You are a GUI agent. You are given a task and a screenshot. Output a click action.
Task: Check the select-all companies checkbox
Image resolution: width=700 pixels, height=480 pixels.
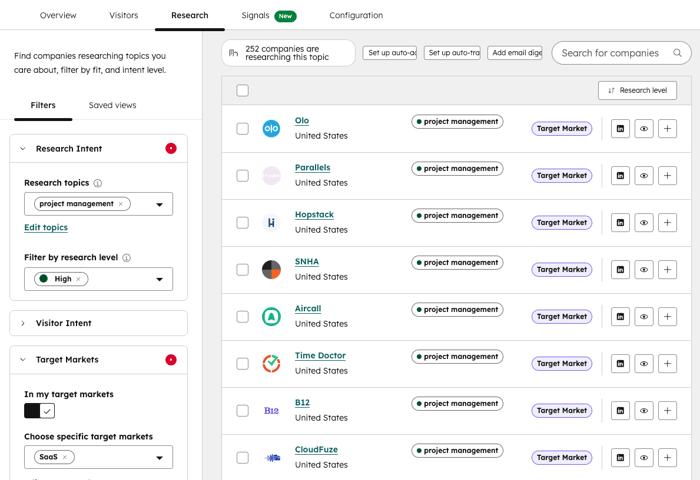coord(242,91)
